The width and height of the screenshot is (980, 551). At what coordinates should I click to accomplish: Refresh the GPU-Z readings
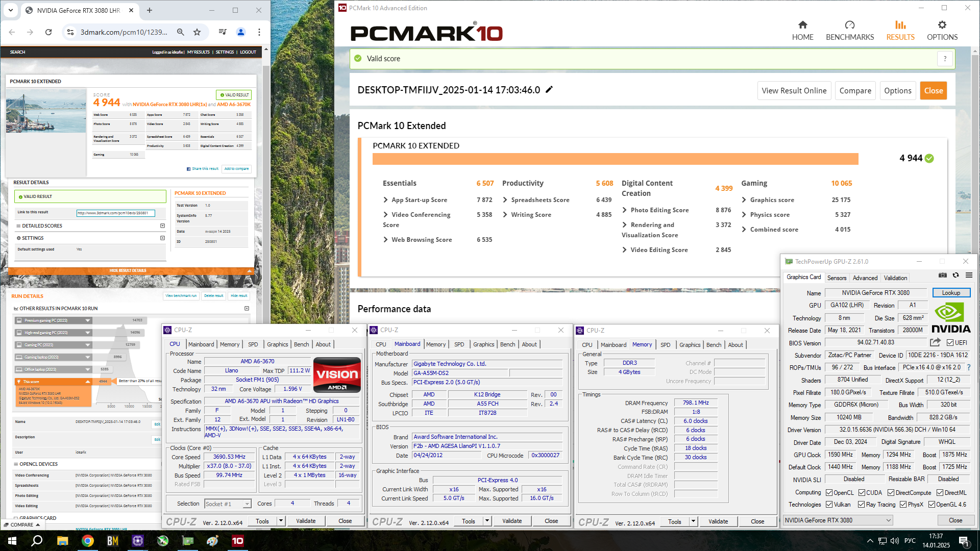tap(955, 275)
